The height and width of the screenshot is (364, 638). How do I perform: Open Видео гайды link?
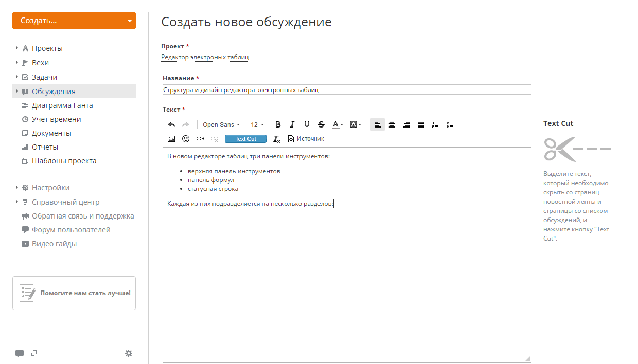(55, 244)
